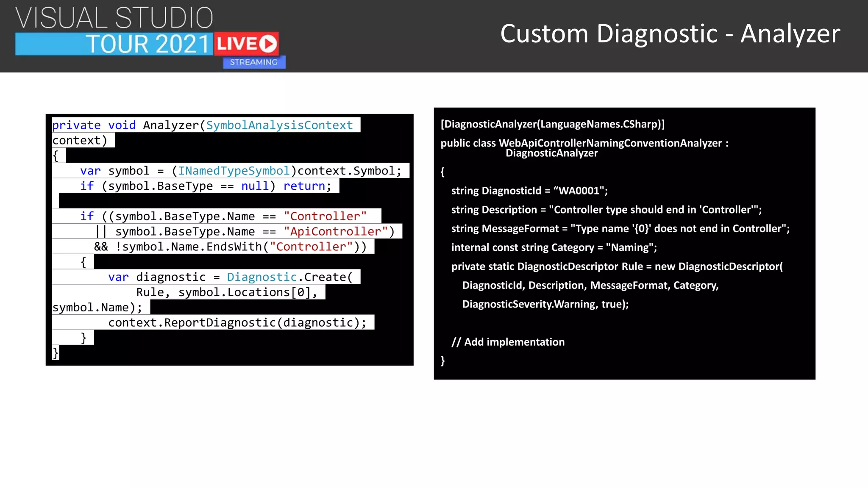Click 'Rule, symbol.Locations[0],' line

[227, 292]
